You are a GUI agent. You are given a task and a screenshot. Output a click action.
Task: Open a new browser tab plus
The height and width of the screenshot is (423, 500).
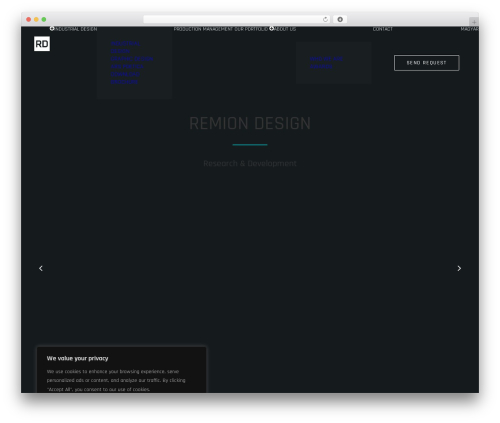pyautogui.click(x=474, y=22)
